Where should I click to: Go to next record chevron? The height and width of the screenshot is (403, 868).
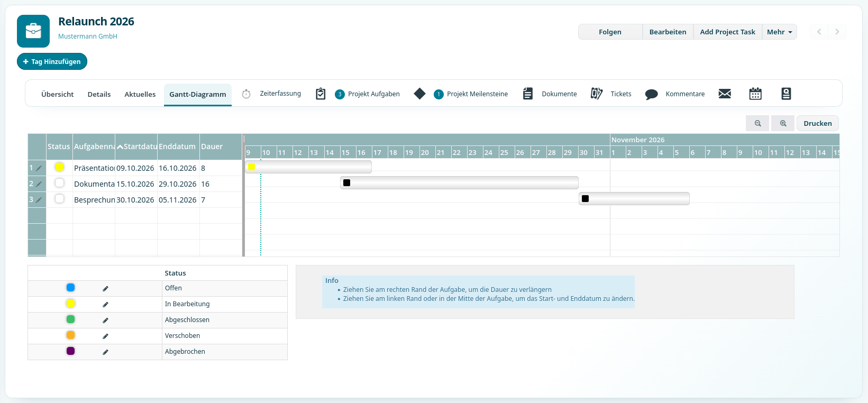(837, 32)
